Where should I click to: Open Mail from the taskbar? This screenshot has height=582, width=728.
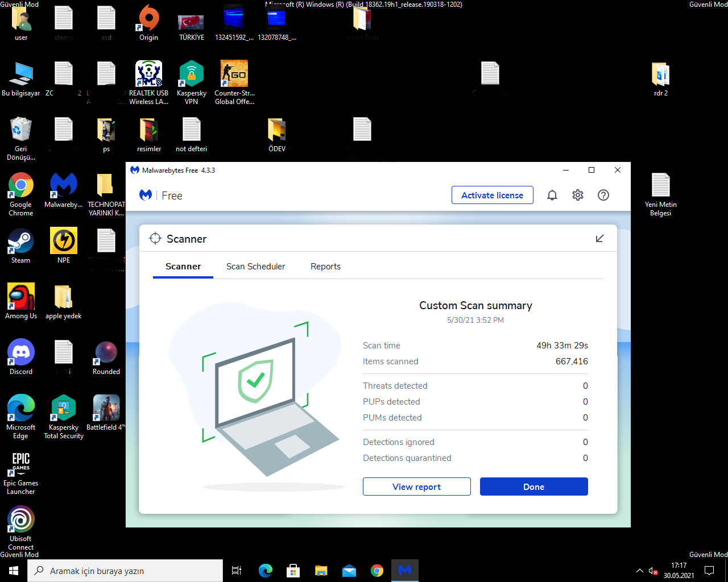pyautogui.click(x=349, y=571)
